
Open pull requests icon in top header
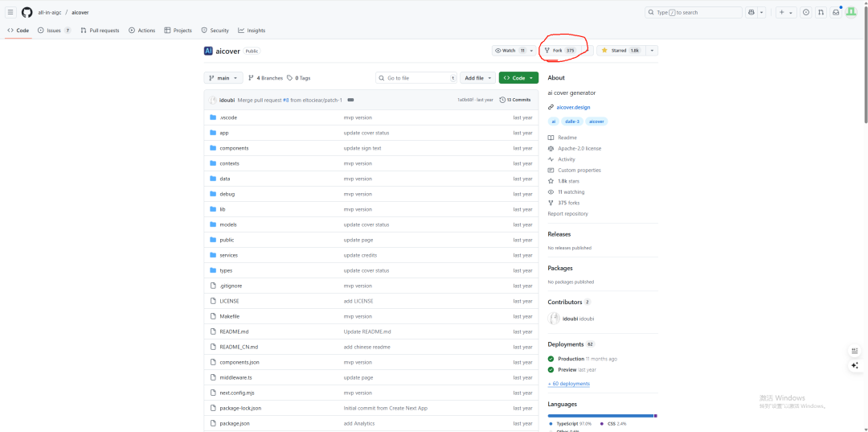821,12
